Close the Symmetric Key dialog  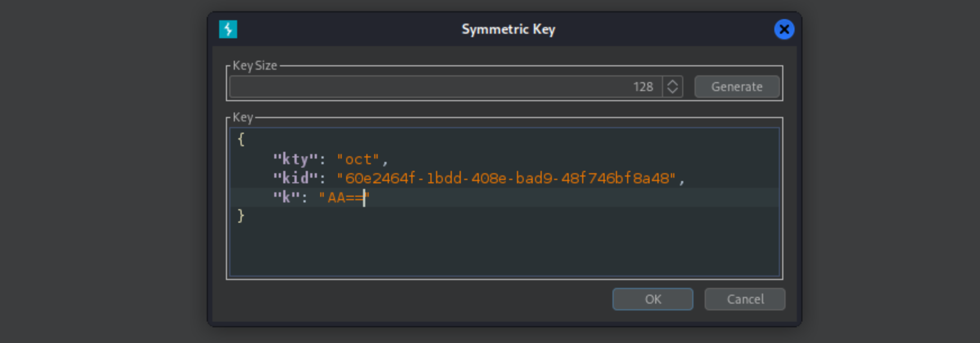pos(784,29)
